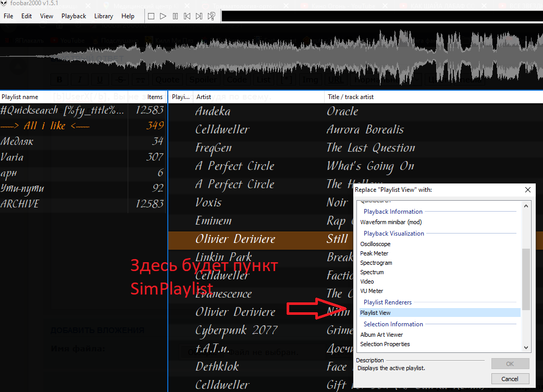Pick the VU Meter visualization
Image resolution: width=543 pixels, height=392 pixels.
coord(372,291)
